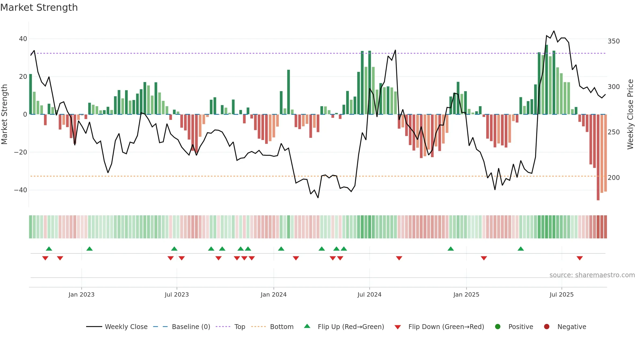This screenshot has width=644, height=362.
Task: Click the green Positive circle legend icon
Action: (498, 327)
